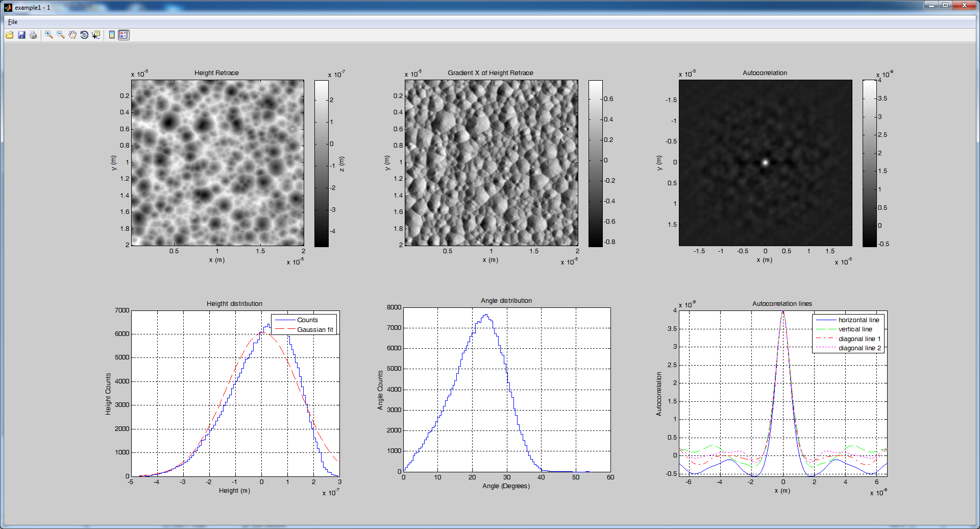This screenshot has width=980, height=529.
Task: Select the Gaussian fit legend entry
Action: point(315,330)
